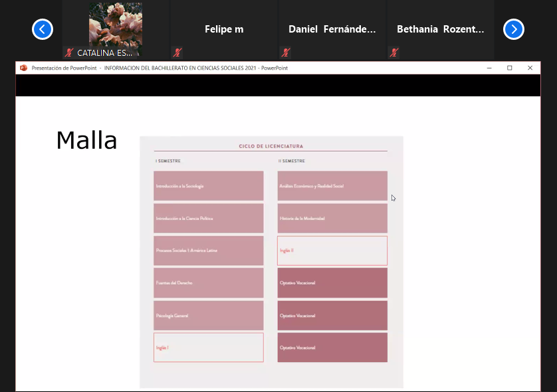Click the PowerPoint logo in the title bar
This screenshot has height=392, width=557.
click(x=24, y=68)
